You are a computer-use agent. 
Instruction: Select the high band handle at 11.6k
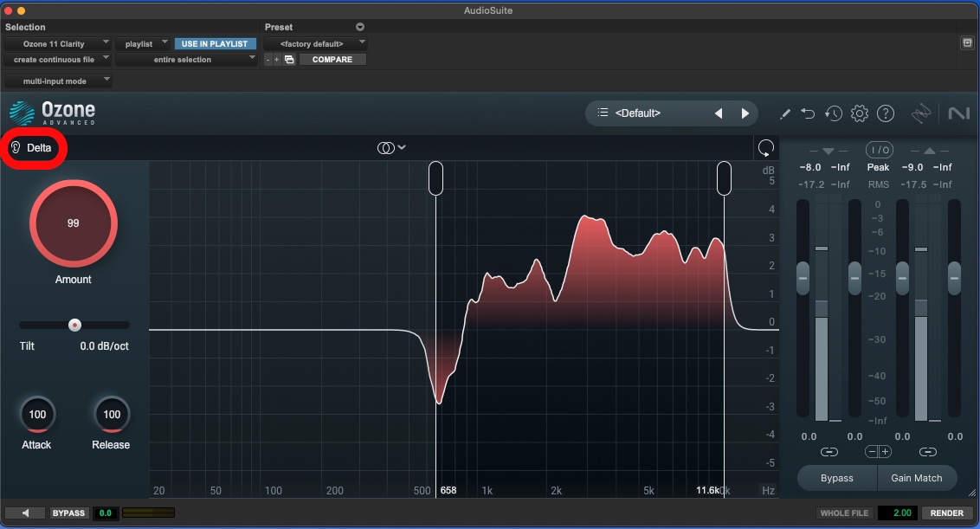click(724, 178)
